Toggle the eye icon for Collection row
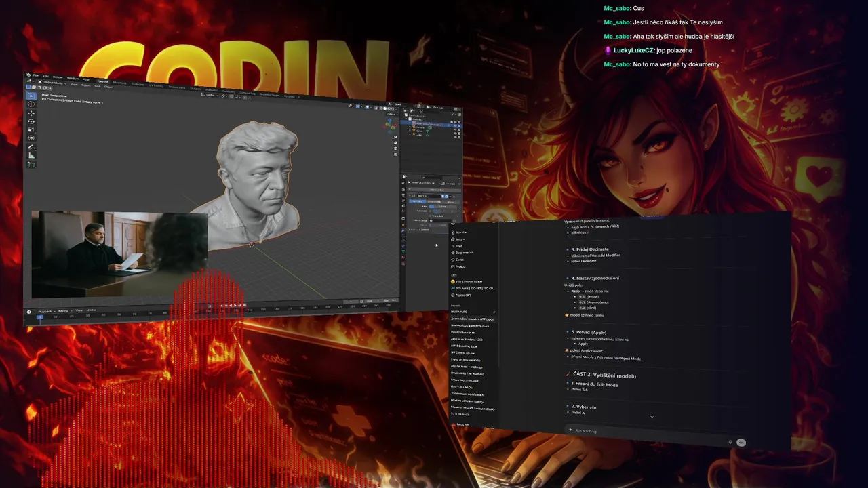 coord(456,122)
